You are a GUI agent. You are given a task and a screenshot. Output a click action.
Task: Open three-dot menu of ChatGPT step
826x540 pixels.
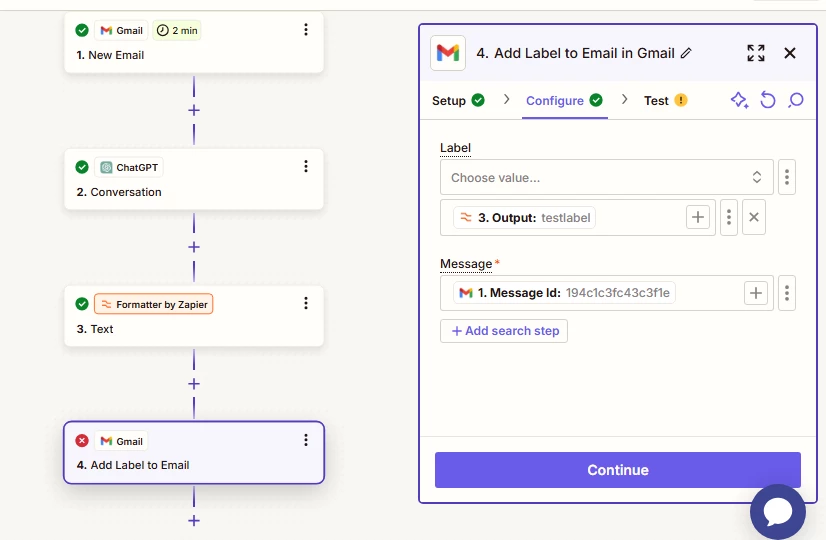306,166
